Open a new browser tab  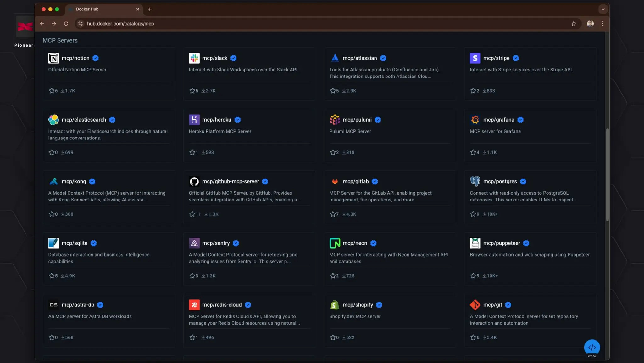click(150, 9)
